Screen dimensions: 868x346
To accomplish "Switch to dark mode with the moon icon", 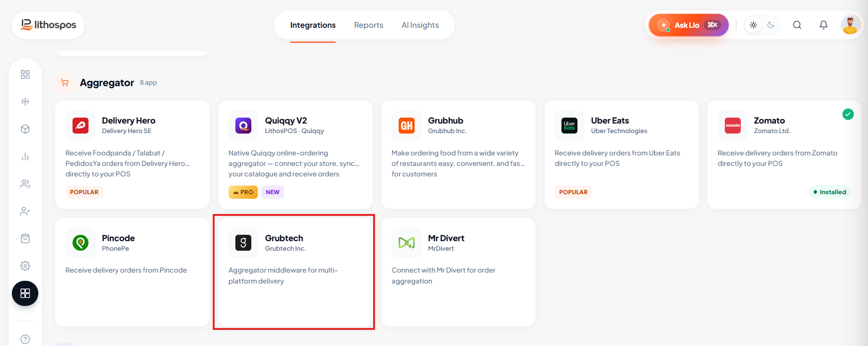I will 771,25.
